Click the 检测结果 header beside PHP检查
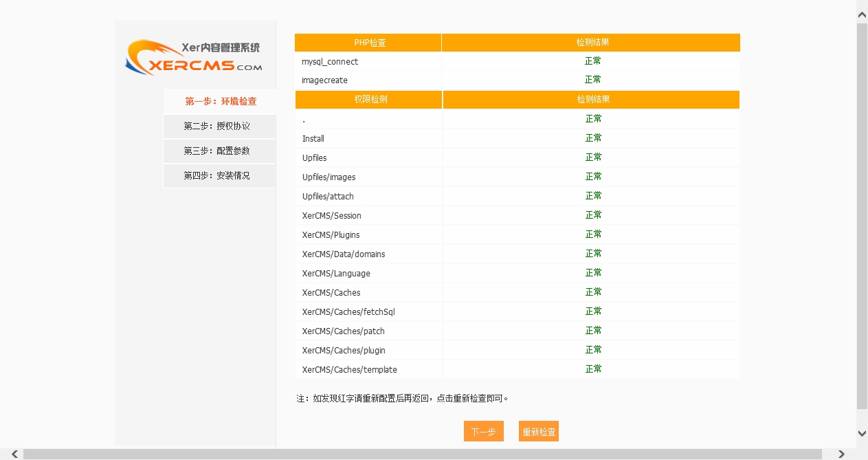The width and height of the screenshot is (868, 460). 592,43
